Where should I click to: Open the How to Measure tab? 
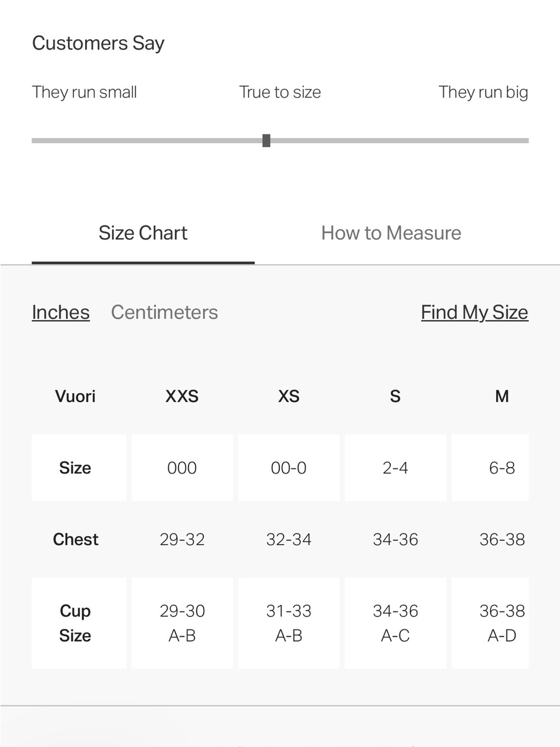pyautogui.click(x=391, y=233)
